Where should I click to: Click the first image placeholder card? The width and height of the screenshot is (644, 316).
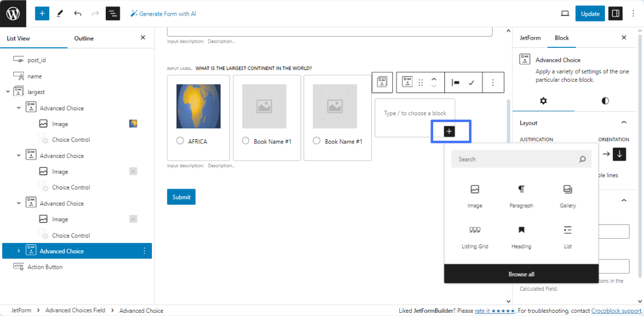pos(264,106)
